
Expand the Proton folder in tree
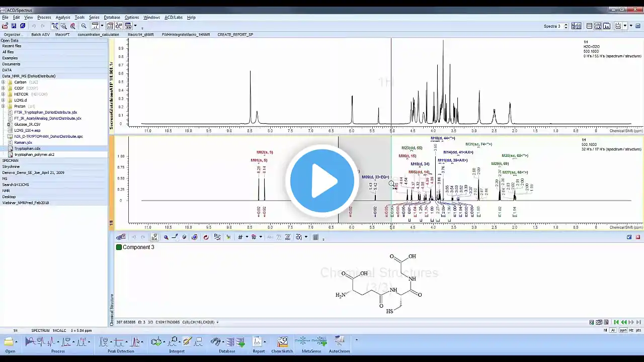[3, 106]
